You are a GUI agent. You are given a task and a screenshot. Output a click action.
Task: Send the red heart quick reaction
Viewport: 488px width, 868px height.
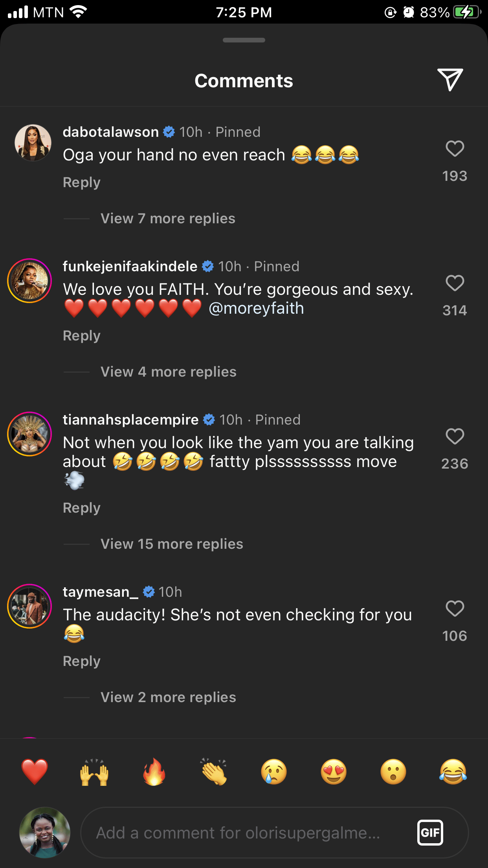[x=35, y=772]
